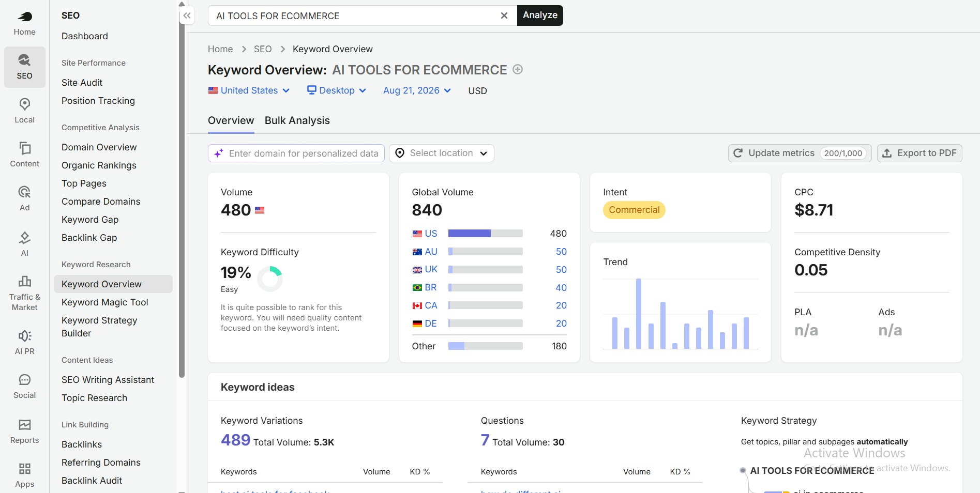Open Backlink Gap menu item
This screenshot has height=493, width=980.
(x=89, y=238)
